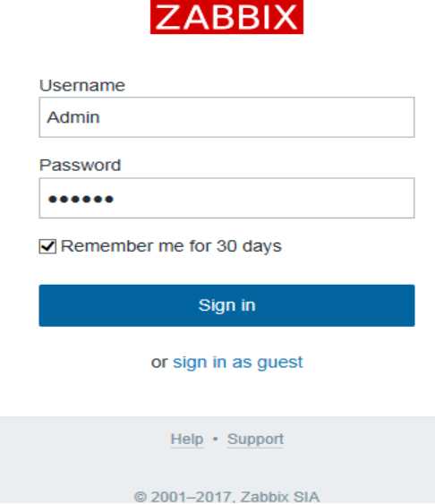This screenshot has height=504, width=435.
Task: Click the word 'guest' in the link
Action: click(x=280, y=363)
